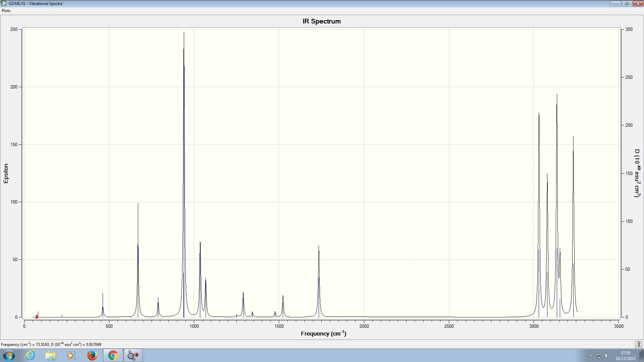Open Windows Explorer folder icon
The image size is (644, 362).
[51, 355]
